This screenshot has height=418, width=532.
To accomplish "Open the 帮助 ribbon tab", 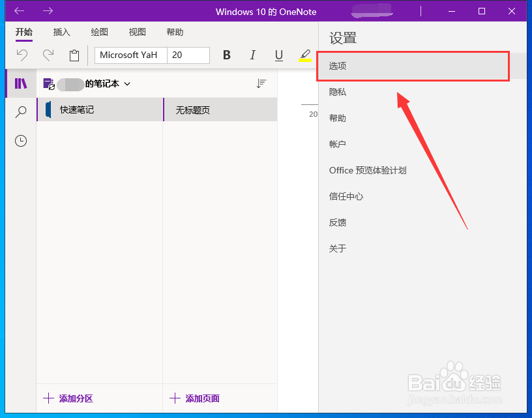I will [x=175, y=32].
